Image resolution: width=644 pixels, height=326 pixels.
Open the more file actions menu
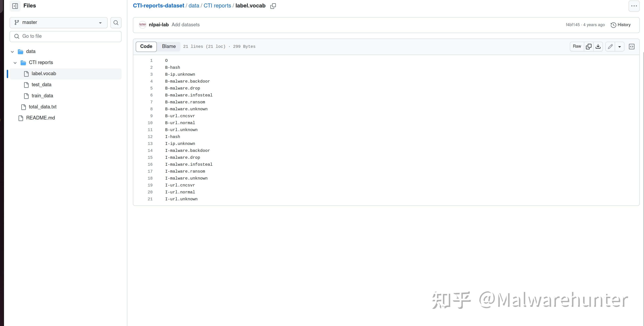[x=634, y=6]
